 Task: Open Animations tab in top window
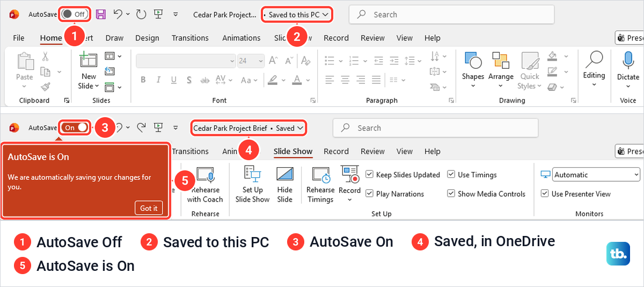click(x=241, y=38)
